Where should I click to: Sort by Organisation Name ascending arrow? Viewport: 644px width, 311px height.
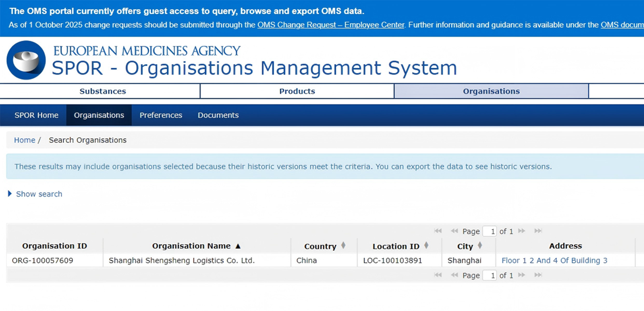(238, 246)
